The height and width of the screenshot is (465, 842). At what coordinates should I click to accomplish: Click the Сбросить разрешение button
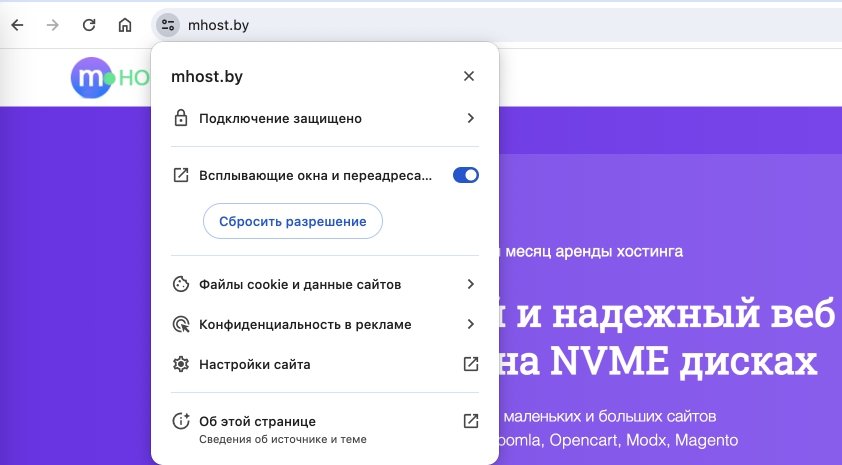[293, 221]
